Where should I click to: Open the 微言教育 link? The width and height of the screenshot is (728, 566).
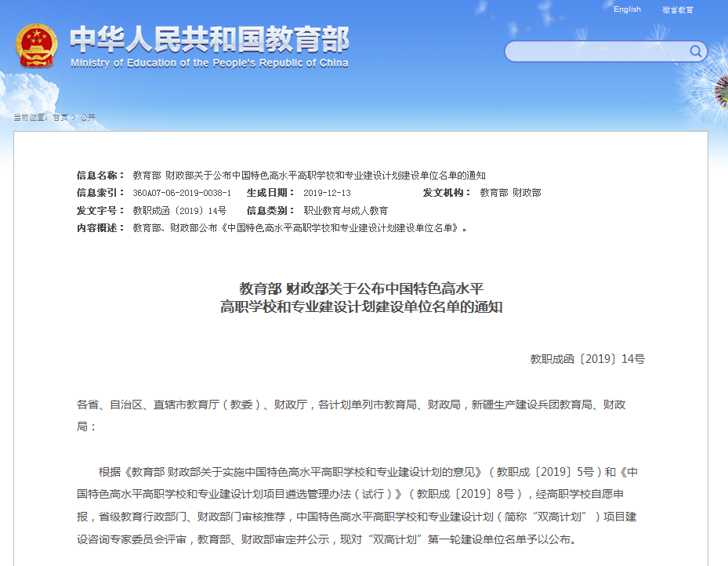click(678, 10)
